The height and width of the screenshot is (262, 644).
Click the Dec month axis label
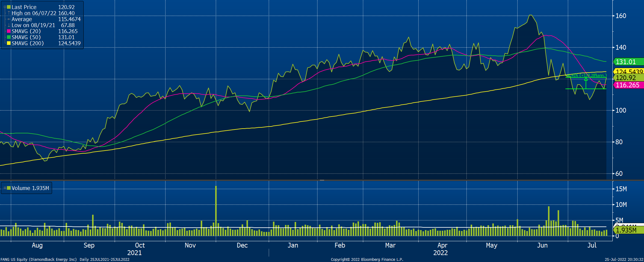(x=242, y=245)
